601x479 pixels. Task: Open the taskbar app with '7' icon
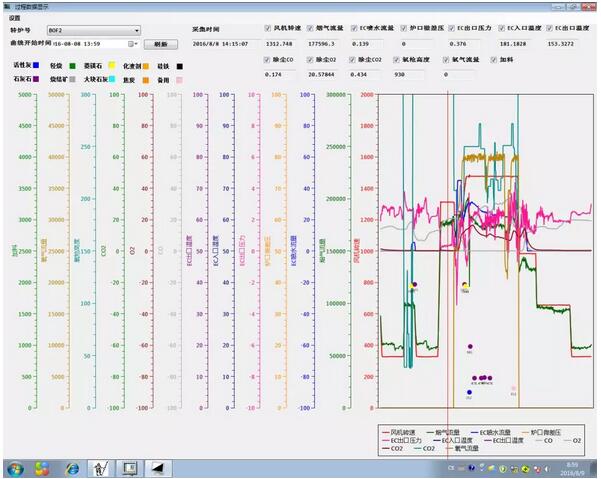click(72, 467)
